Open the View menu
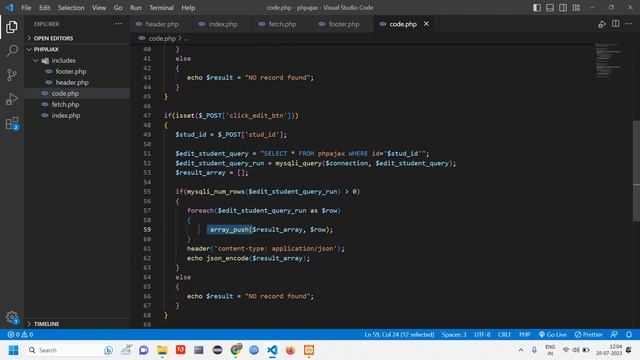The image size is (640, 360). coord(99,8)
